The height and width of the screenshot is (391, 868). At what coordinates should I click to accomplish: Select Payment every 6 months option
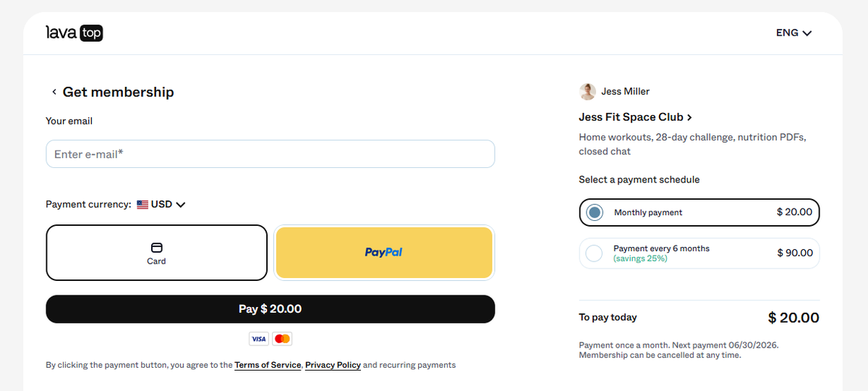click(699, 253)
